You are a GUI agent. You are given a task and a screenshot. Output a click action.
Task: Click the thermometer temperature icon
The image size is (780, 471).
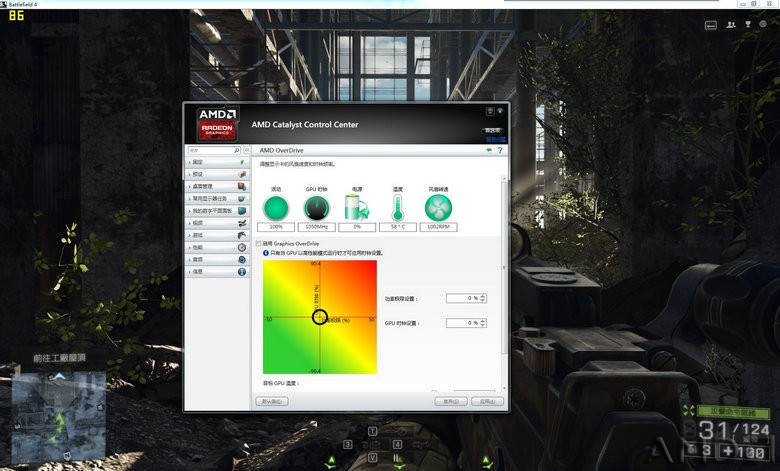point(397,207)
